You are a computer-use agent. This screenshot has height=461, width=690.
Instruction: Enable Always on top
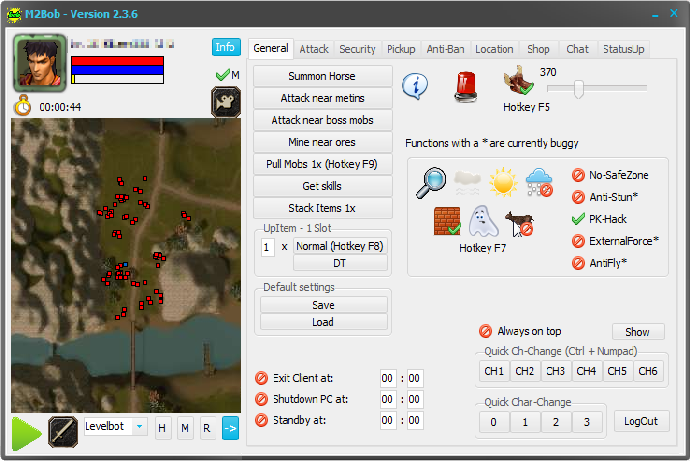485,331
